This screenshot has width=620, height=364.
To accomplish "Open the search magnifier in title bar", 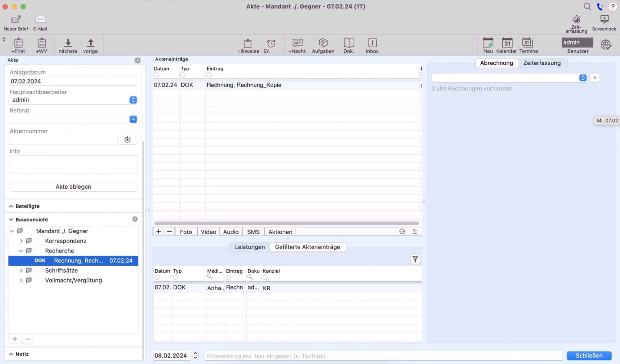I will click(587, 6).
